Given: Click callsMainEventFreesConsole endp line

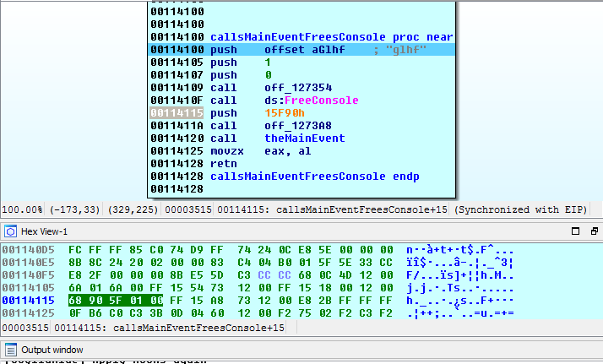Looking at the screenshot, I should point(314,177).
